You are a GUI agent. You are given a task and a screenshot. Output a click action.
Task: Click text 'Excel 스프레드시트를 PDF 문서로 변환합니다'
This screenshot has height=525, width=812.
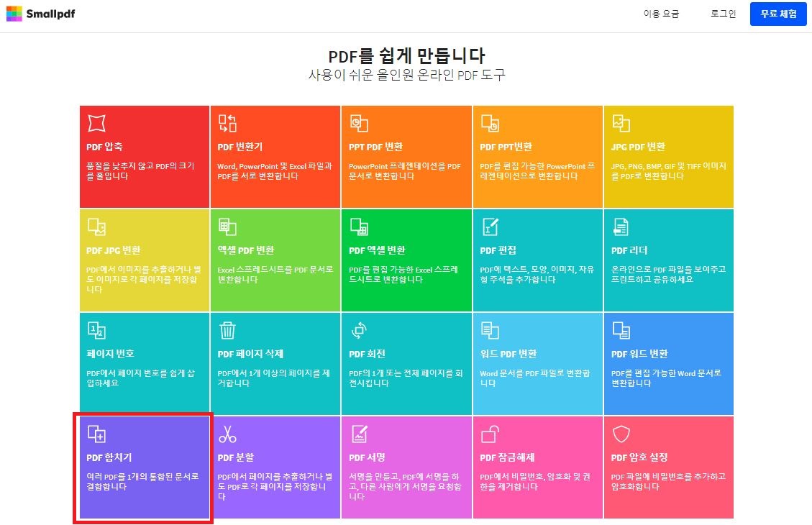tap(275, 275)
